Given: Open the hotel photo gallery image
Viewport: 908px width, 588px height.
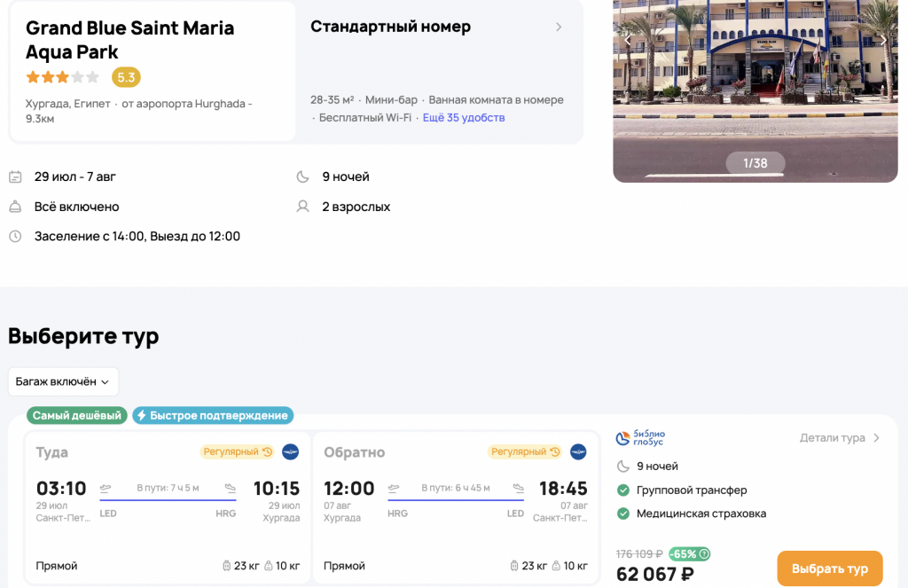Looking at the screenshot, I should 755,90.
